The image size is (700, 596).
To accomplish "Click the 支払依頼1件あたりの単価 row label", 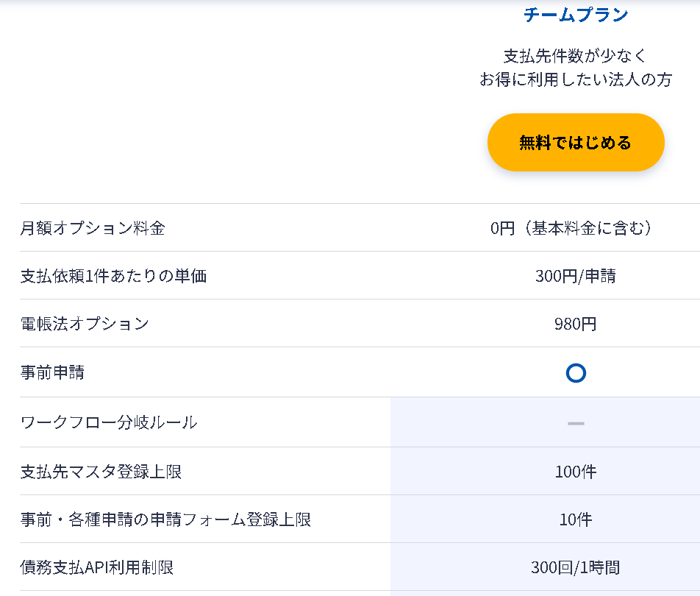I will pyautogui.click(x=113, y=276).
